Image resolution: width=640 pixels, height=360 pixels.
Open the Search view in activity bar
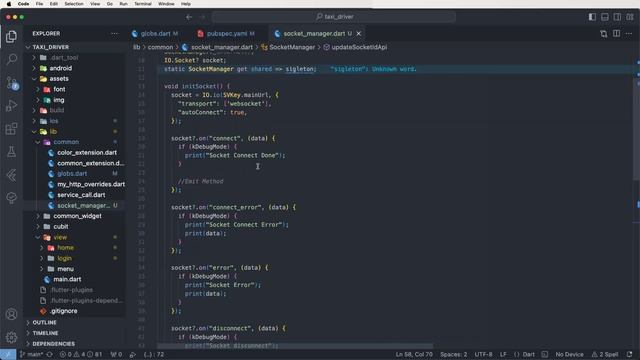[11, 60]
